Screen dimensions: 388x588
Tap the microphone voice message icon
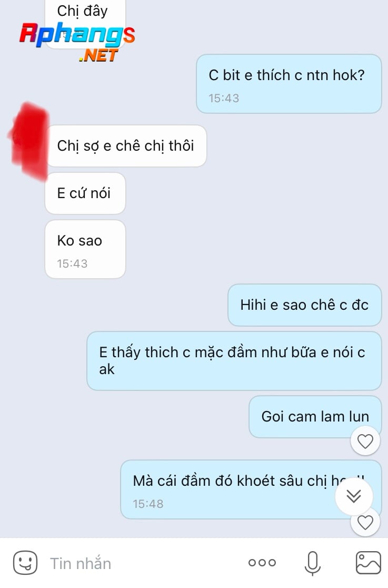312,563
